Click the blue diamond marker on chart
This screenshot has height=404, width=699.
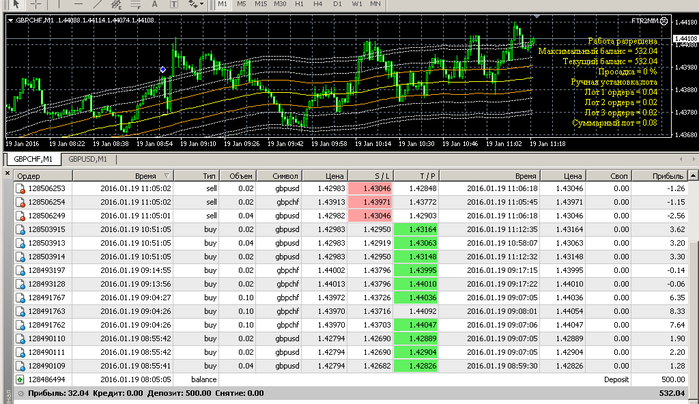coord(163,70)
